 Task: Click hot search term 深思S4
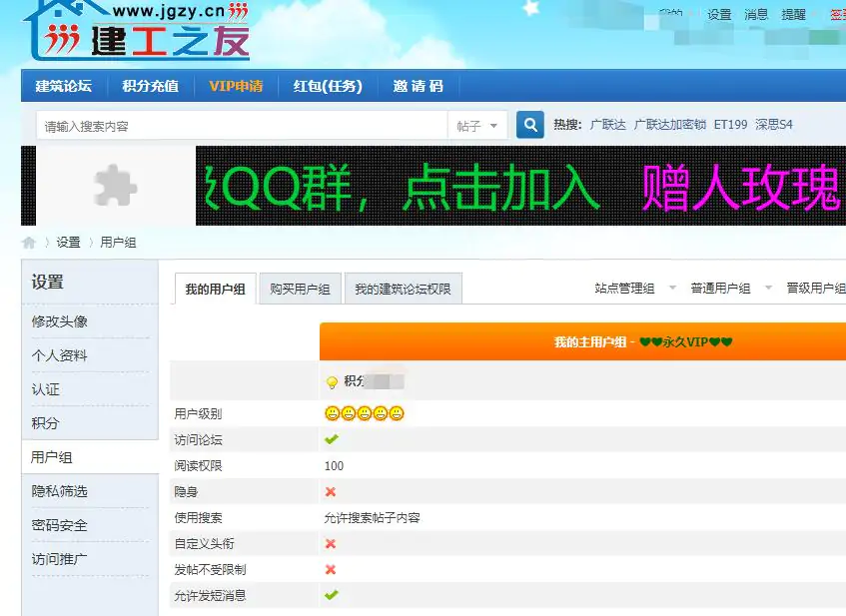tap(774, 125)
